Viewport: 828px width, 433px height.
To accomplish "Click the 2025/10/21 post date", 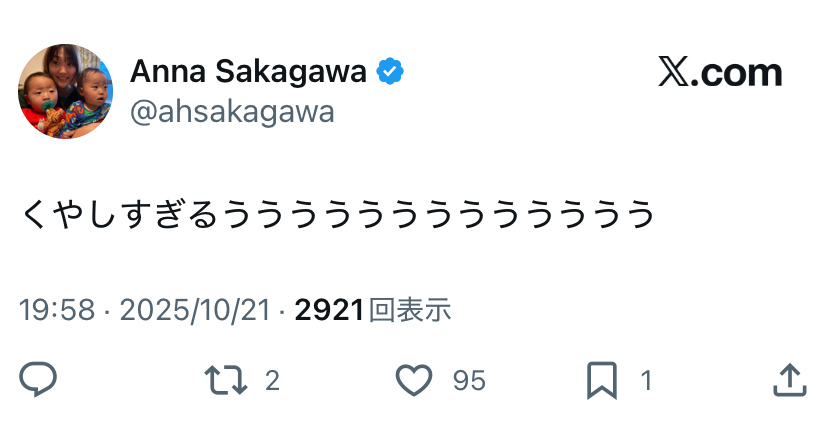I will point(195,310).
